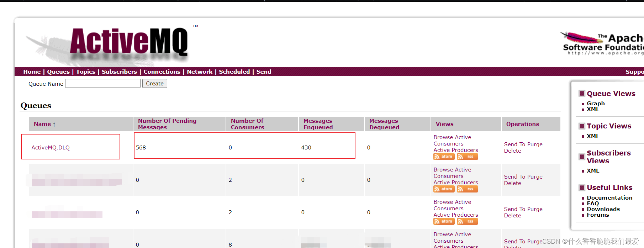Image resolution: width=644 pixels, height=248 pixels.
Task: Open the ActiveMQ.DLQ queue
Action: (51, 147)
